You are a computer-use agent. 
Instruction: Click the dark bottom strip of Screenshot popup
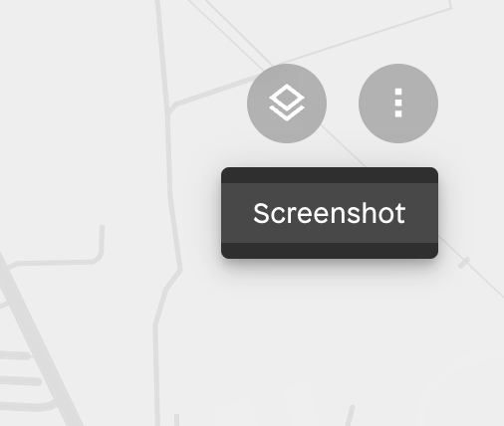(x=330, y=251)
